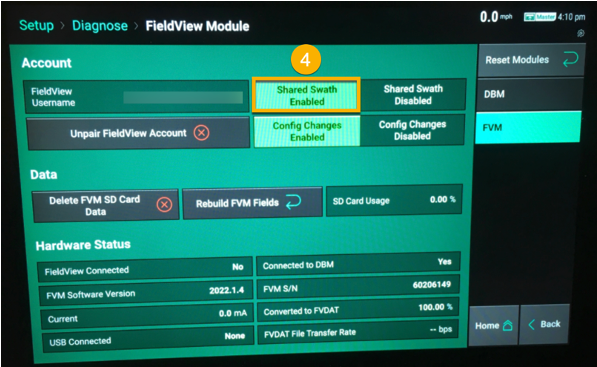Click the FieldView Username field

click(136, 97)
